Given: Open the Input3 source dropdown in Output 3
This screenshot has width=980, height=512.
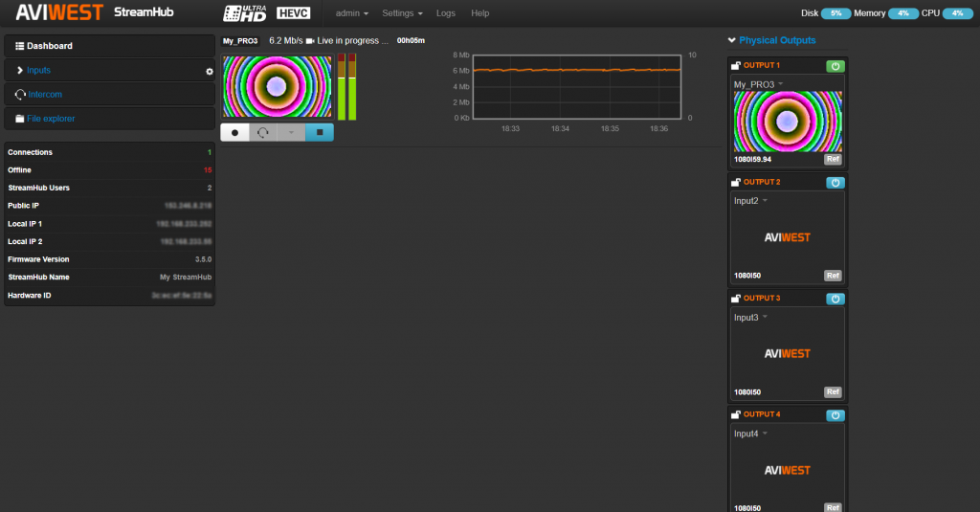Looking at the screenshot, I should (x=750, y=318).
